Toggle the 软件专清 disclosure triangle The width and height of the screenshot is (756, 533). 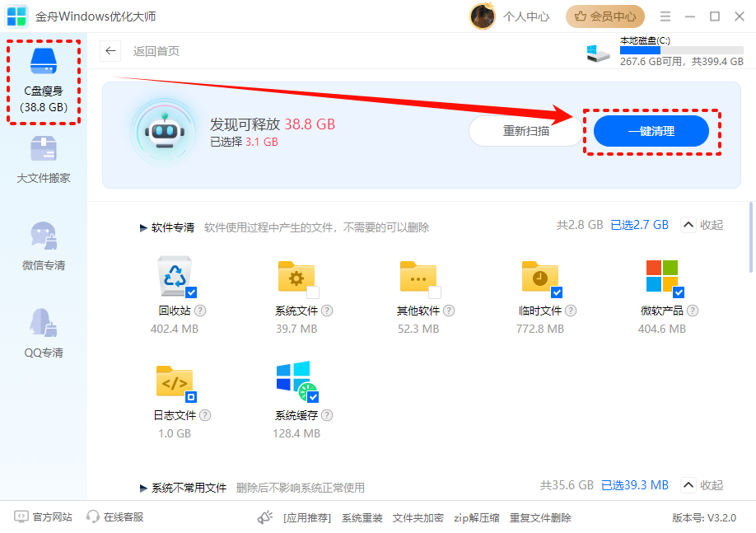click(143, 227)
